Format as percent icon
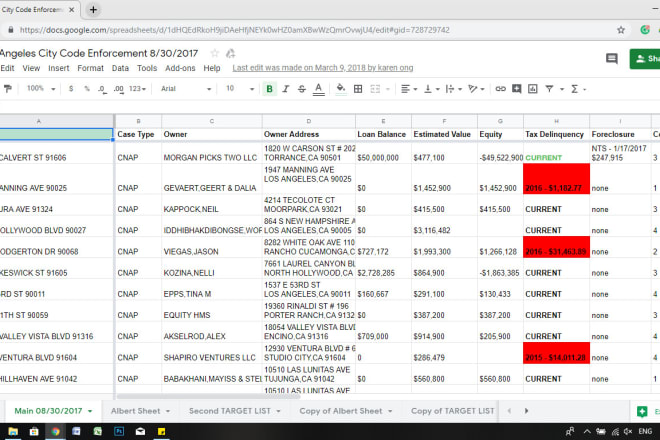Image resolution: width=660 pixels, height=440 pixels. point(88,89)
